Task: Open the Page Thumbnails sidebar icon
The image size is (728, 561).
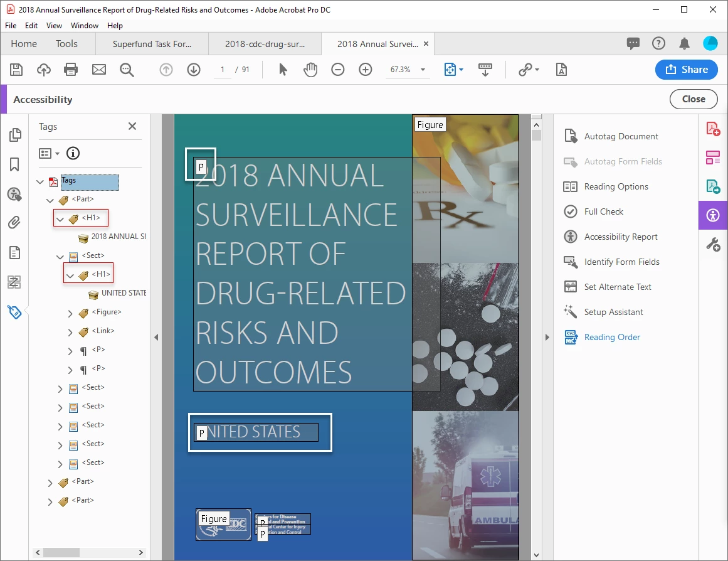Action: tap(15, 135)
